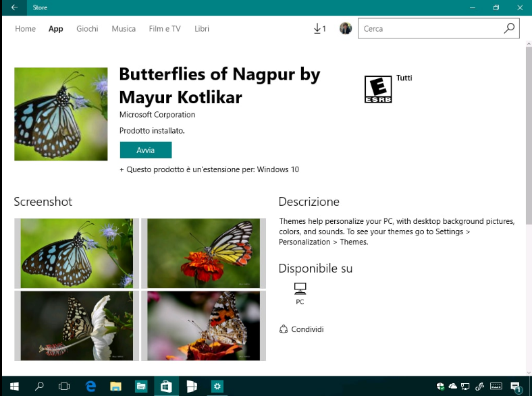Open the Musica section

124,29
